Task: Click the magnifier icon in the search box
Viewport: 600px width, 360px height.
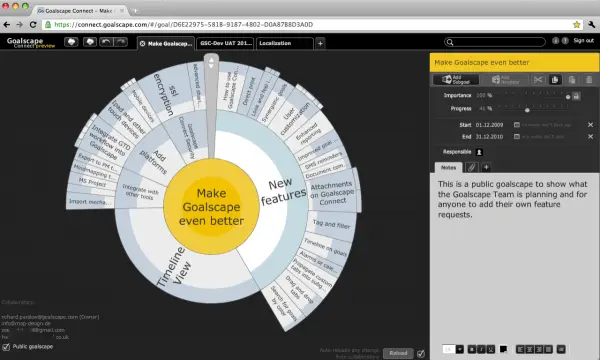Action: click(450, 42)
